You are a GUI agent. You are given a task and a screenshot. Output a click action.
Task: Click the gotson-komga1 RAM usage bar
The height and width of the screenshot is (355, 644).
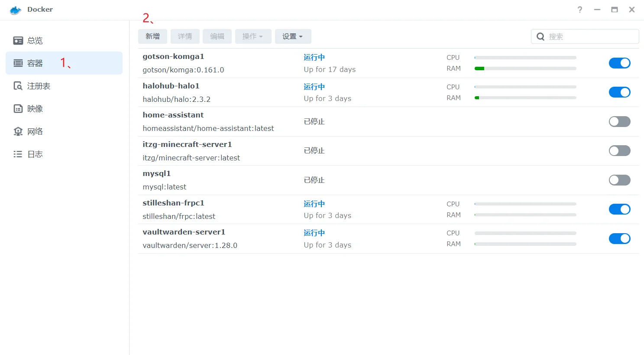click(x=525, y=68)
